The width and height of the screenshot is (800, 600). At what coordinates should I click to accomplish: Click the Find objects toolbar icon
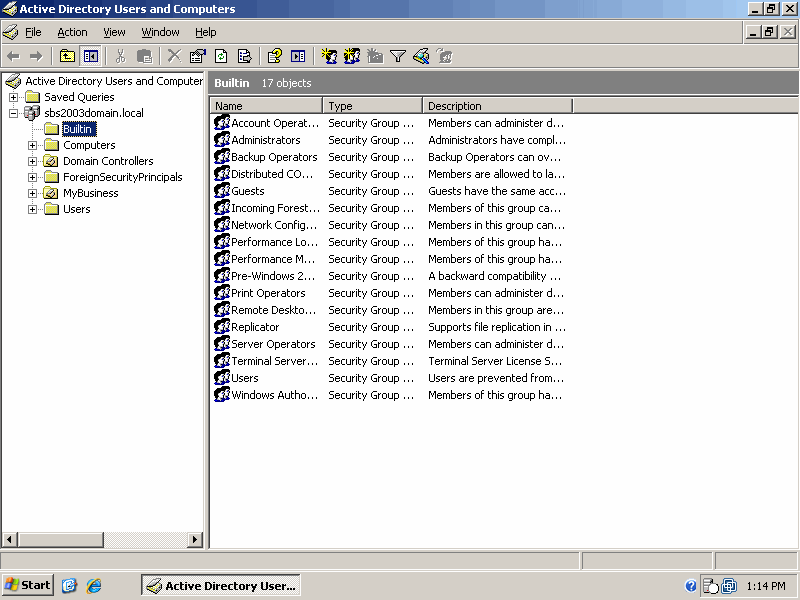coord(421,56)
